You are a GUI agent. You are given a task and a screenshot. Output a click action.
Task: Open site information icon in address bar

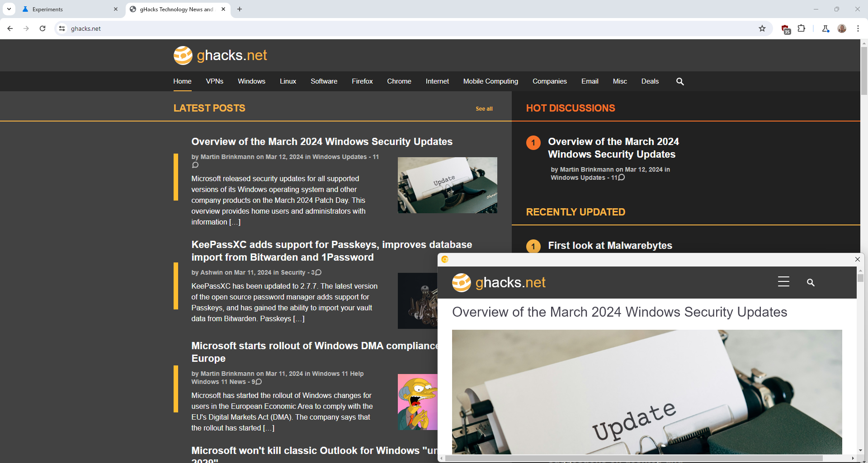[x=62, y=28]
